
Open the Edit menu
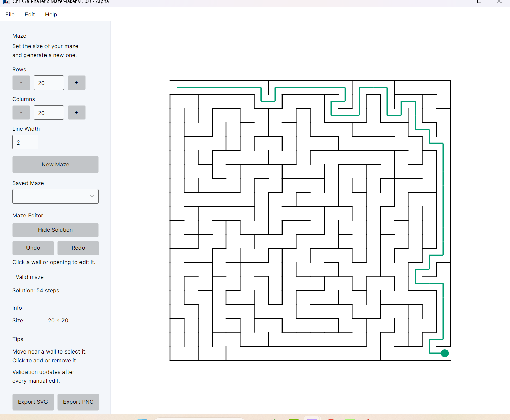point(30,14)
